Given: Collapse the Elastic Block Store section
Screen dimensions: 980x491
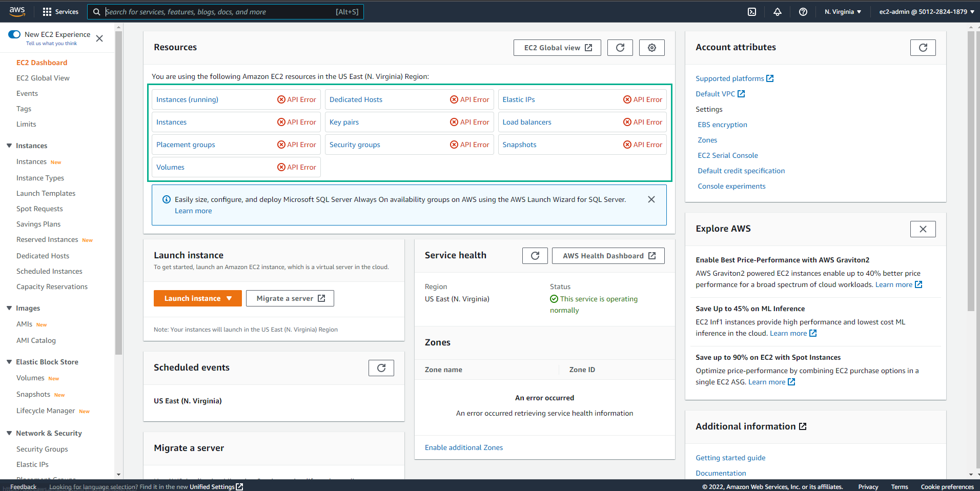Looking at the screenshot, I should coord(9,362).
